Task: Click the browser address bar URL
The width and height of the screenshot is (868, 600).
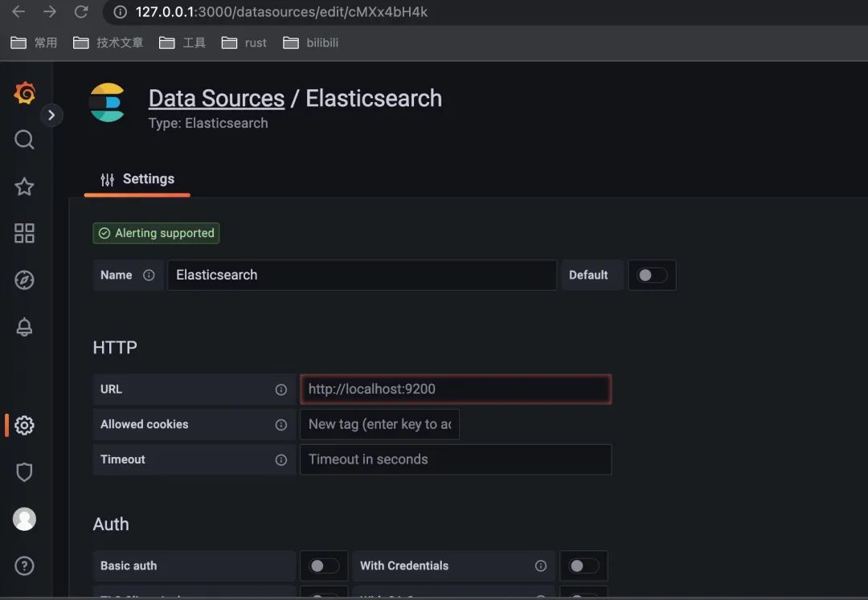Action: (x=281, y=11)
